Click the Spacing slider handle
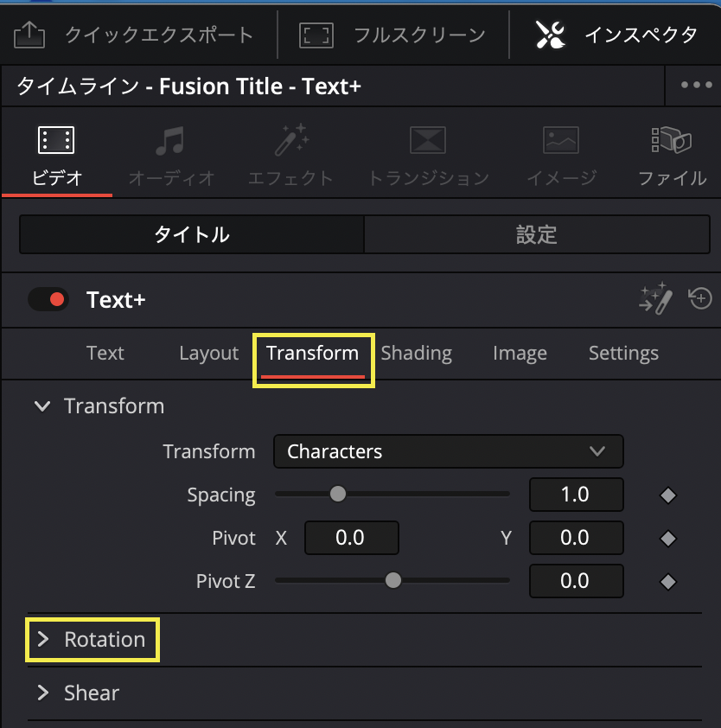 (x=338, y=494)
